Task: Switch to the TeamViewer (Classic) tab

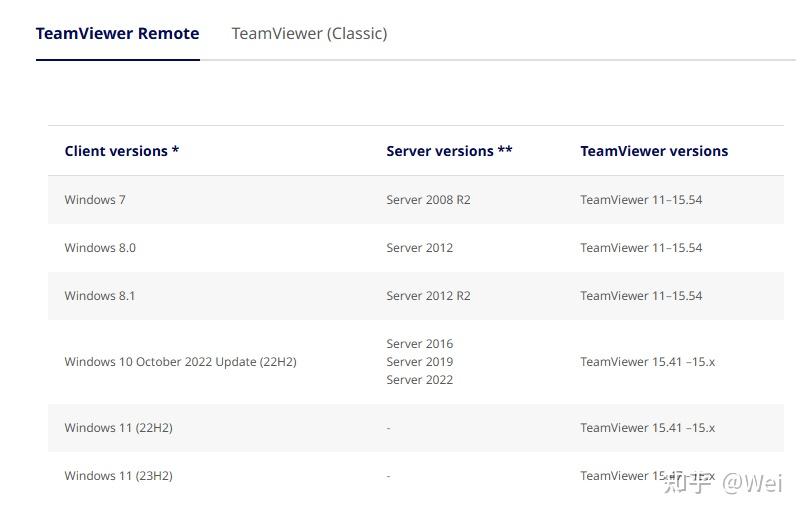Action: [309, 34]
